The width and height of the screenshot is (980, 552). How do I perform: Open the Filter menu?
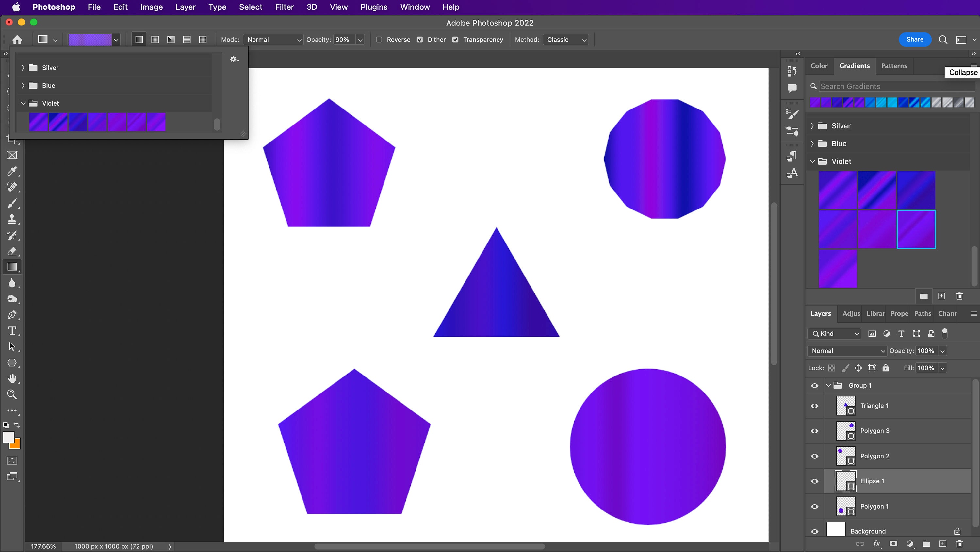pyautogui.click(x=284, y=7)
